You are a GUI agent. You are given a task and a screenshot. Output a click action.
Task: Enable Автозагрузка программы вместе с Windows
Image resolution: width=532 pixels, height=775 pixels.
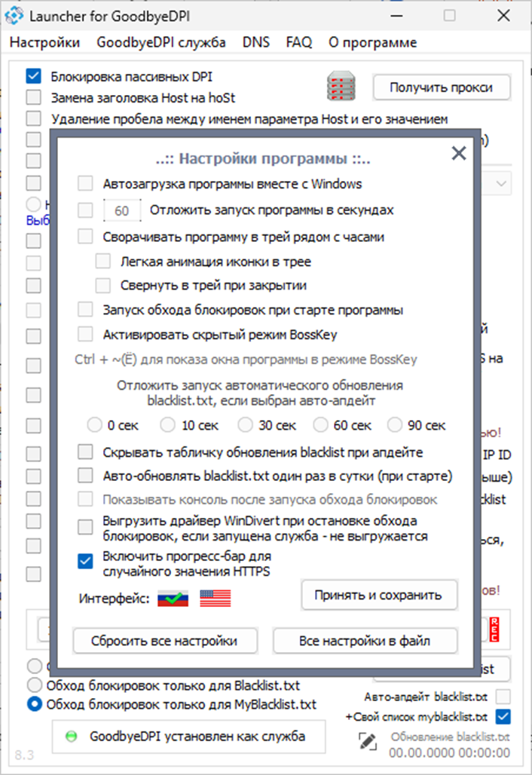click(x=85, y=184)
